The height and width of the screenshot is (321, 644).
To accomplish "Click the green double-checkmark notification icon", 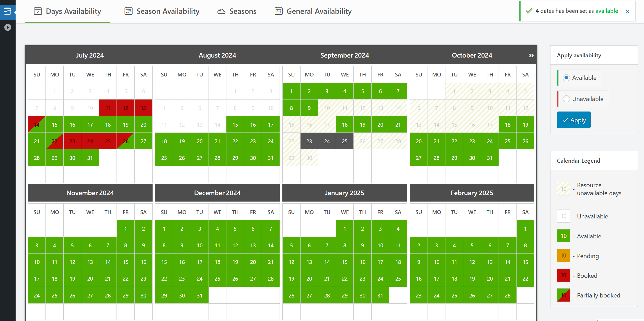I will [x=528, y=11].
